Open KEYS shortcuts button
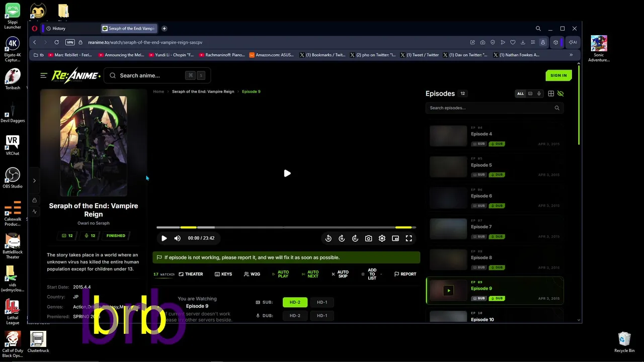 (223, 274)
